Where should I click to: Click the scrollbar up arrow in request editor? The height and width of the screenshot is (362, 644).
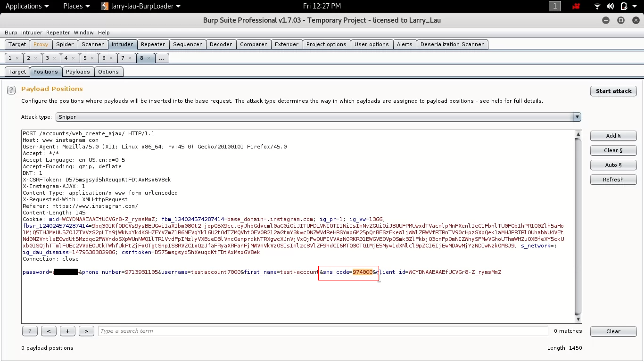click(578, 134)
